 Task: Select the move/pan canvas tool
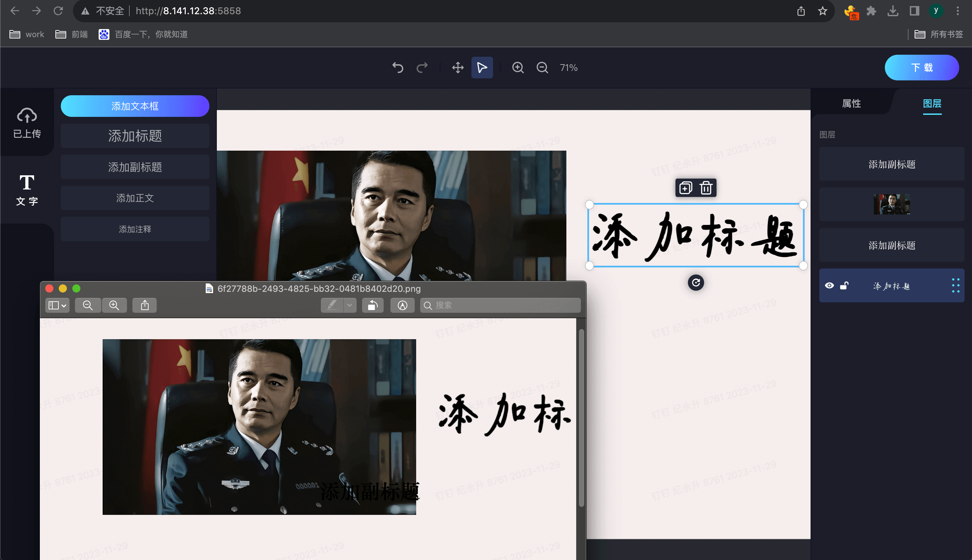coord(458,68)
